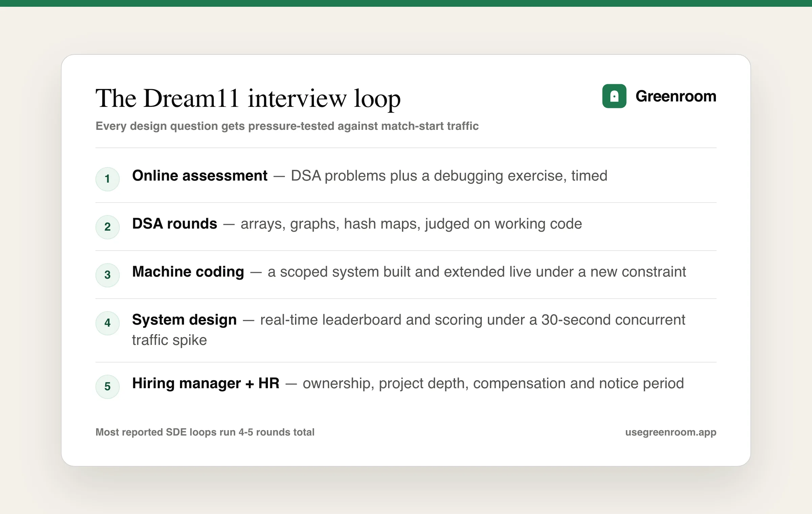The height and width of the screenshot is (514, 812).
Task: Click 'real-time leaderboard and scoring' description
Action: tap(409, 330)
